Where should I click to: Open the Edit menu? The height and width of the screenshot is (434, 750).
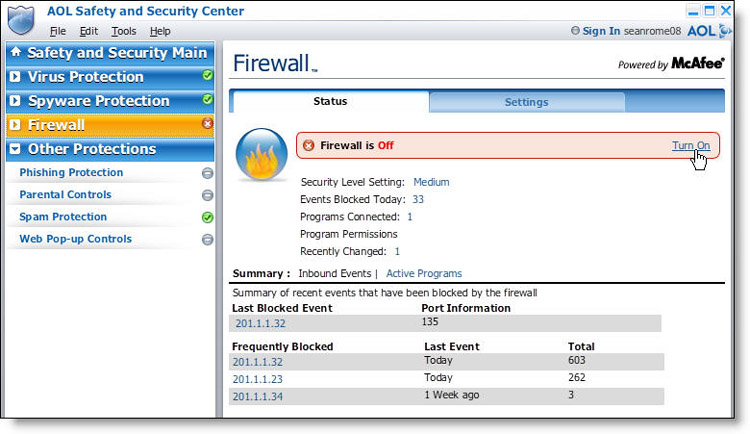88,31
